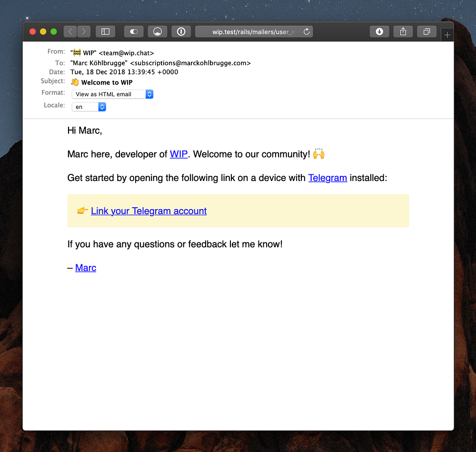Open the Share menu icon
The width and height of the screenshot is (476, 452).
pos(403,31)
